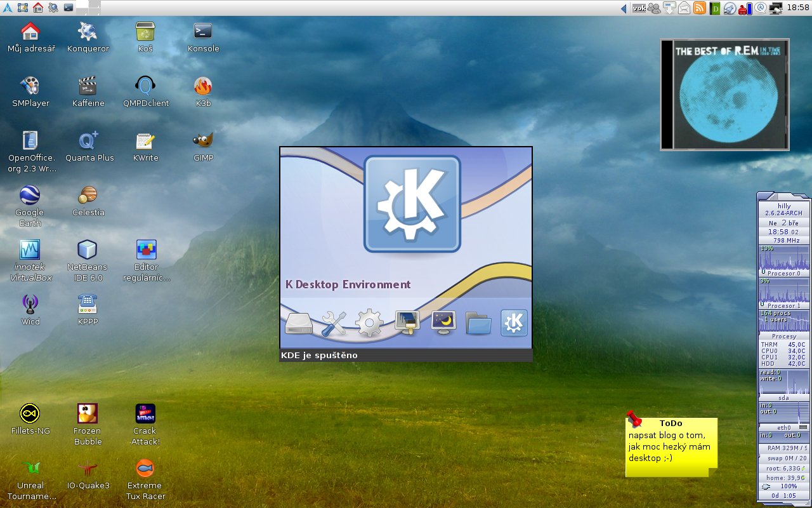This screenshot has width=812, height=508.
Task: Launch Extreme Tux Racer
Action: tap(145, 479)
